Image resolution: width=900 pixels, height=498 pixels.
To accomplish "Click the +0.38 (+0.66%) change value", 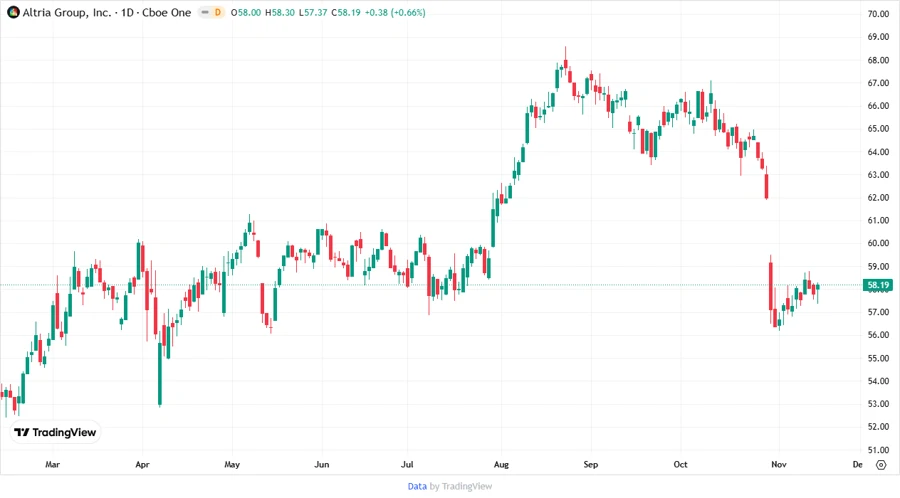I will pyautogui.click(x=395, y=13).
